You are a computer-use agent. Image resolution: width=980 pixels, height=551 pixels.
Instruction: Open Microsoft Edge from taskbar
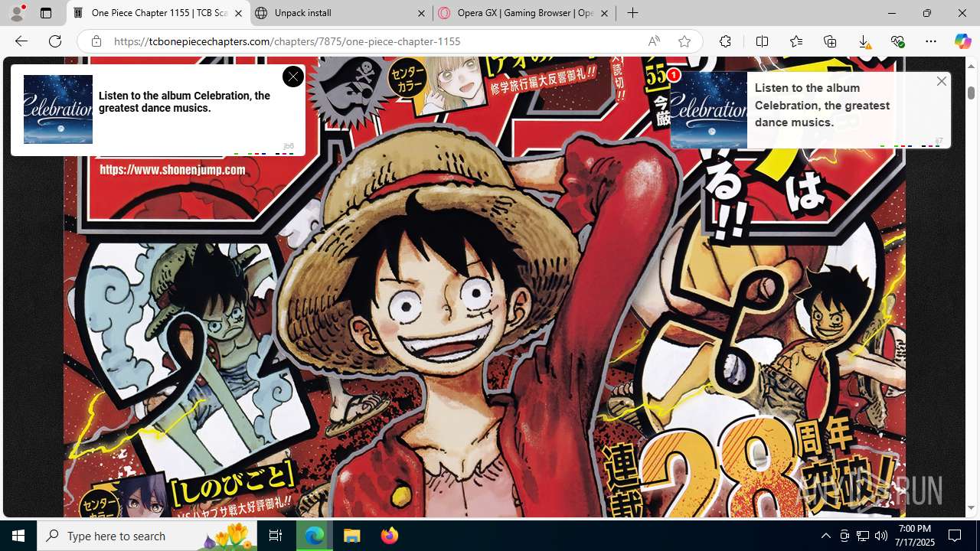315,536
